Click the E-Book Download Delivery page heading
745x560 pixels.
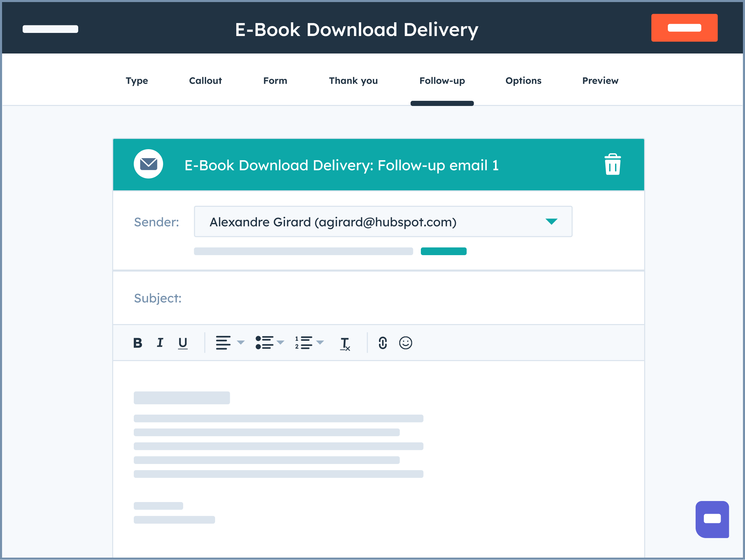[x=357, y=30]
